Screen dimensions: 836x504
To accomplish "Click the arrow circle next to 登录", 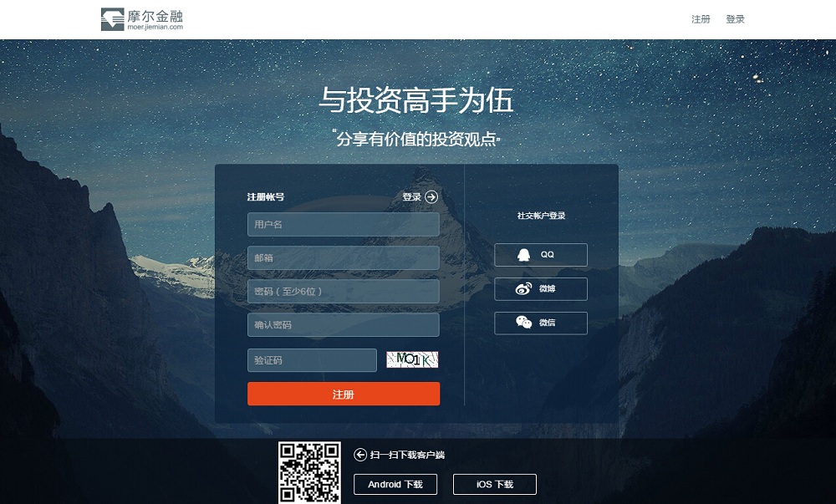I will [431, 197].
